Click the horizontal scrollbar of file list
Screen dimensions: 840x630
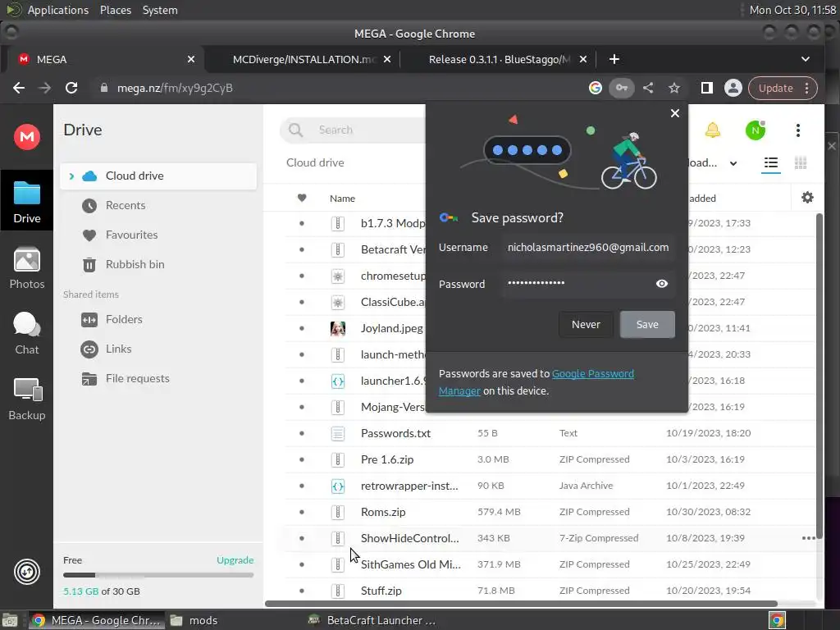coord(521,604)
